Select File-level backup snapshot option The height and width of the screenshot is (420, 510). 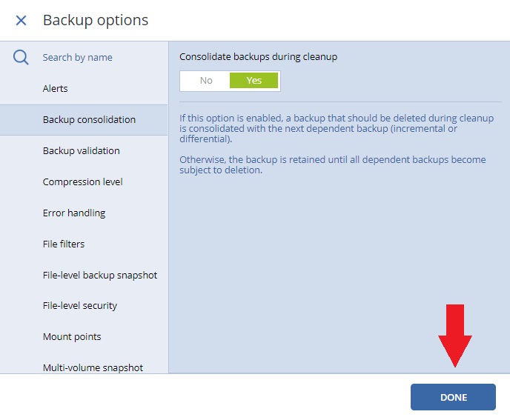[84, 275]
